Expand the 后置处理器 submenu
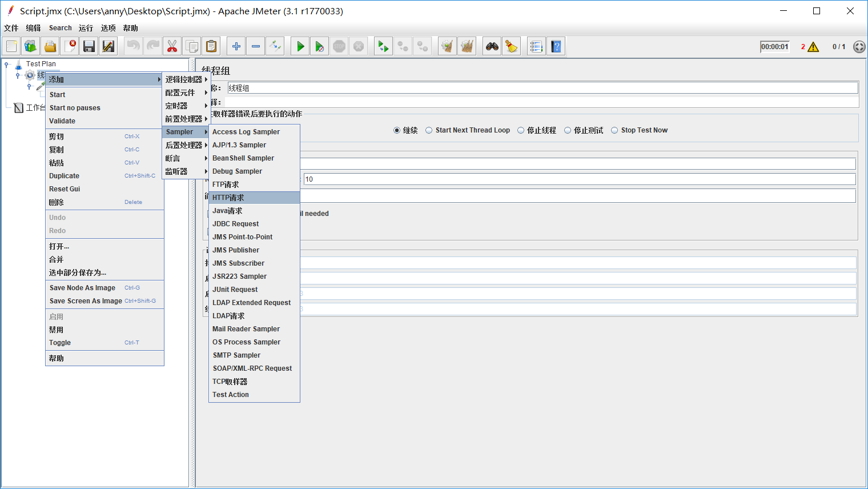 tap(186, 145)
